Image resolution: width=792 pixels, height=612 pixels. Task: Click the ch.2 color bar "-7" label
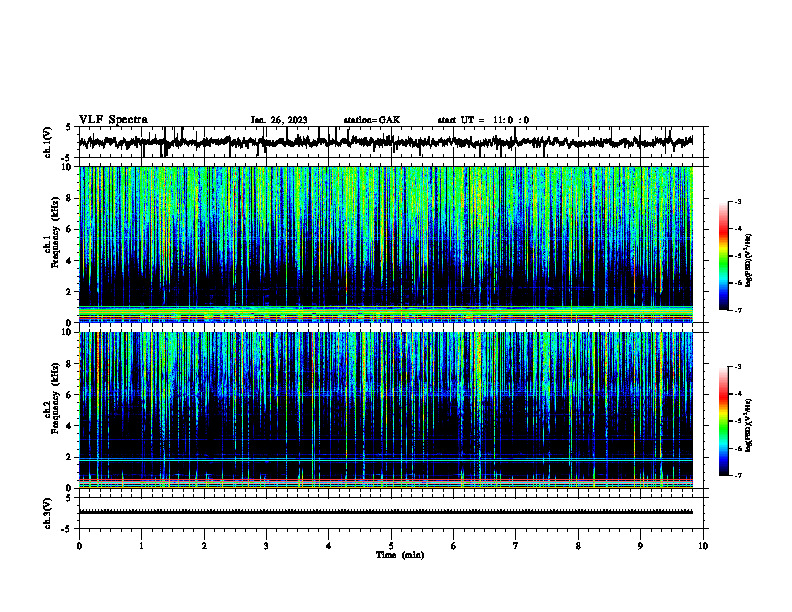coord(738,476)
